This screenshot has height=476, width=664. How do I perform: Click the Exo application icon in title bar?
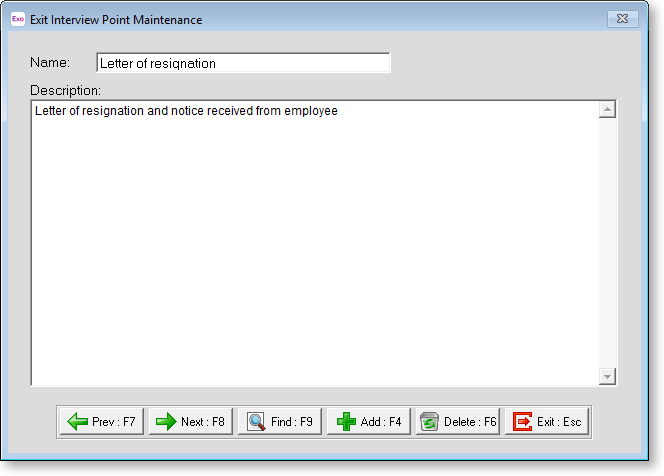pos(18,19)
